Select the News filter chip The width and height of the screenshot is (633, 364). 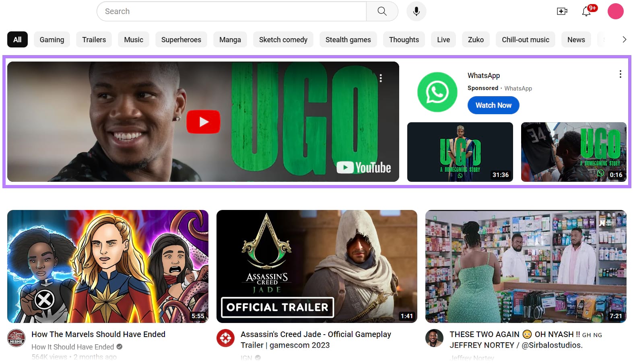coord(576,39)
